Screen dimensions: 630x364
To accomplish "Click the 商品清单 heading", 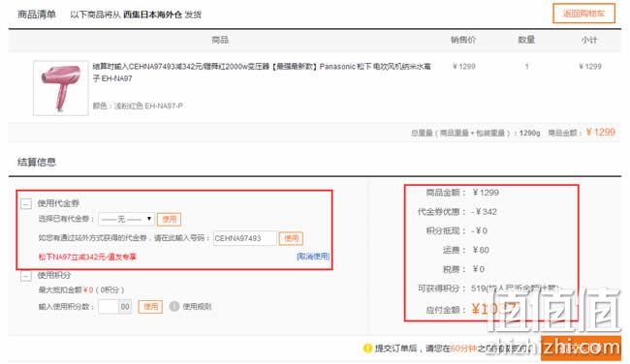I will coord(37,15).
